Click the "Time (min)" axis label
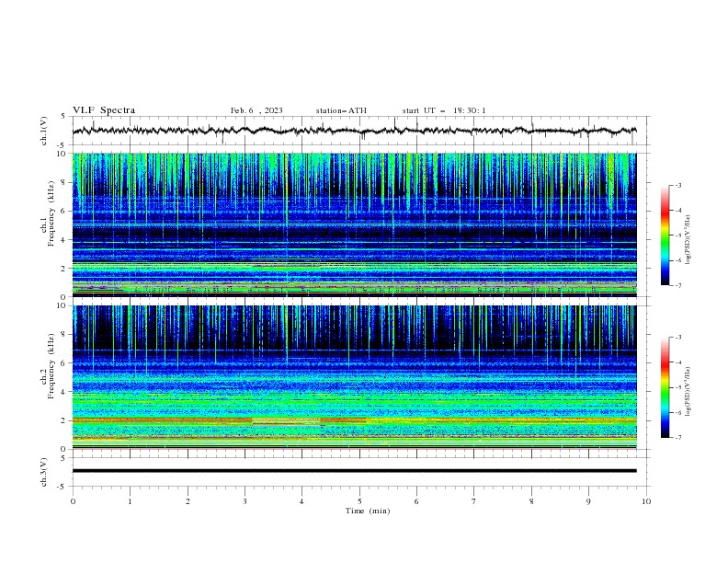Viewport: 728px width, 563px height. 368,511
